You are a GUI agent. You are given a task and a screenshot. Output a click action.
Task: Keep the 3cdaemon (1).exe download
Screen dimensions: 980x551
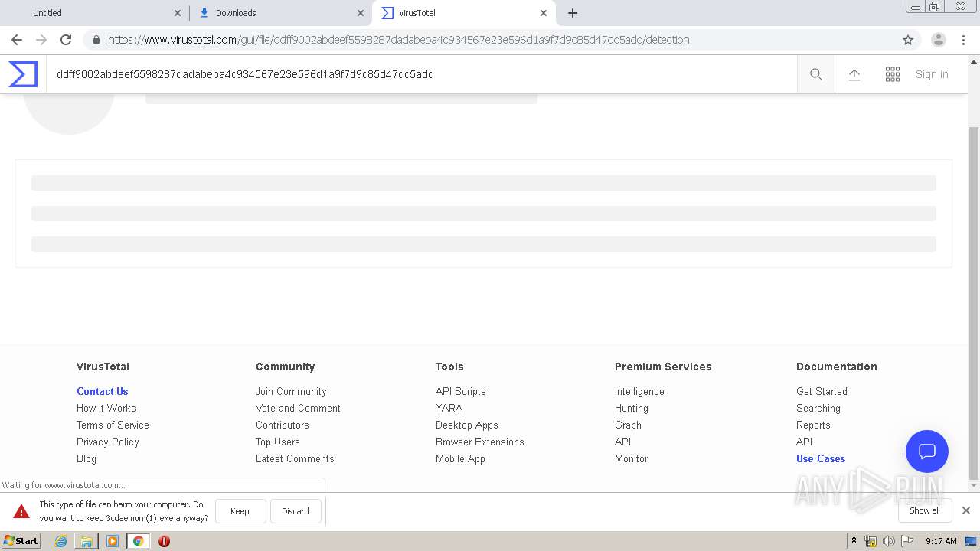click(240, 511)
